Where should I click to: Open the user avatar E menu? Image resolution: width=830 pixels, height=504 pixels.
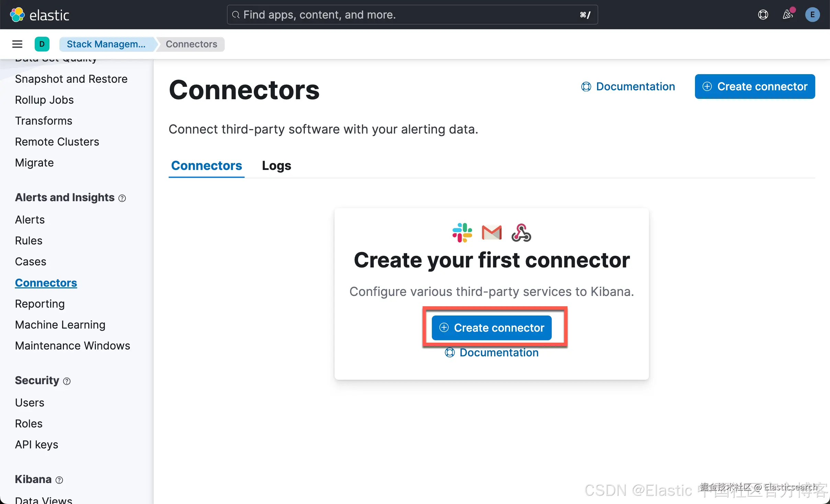[812, 15]
